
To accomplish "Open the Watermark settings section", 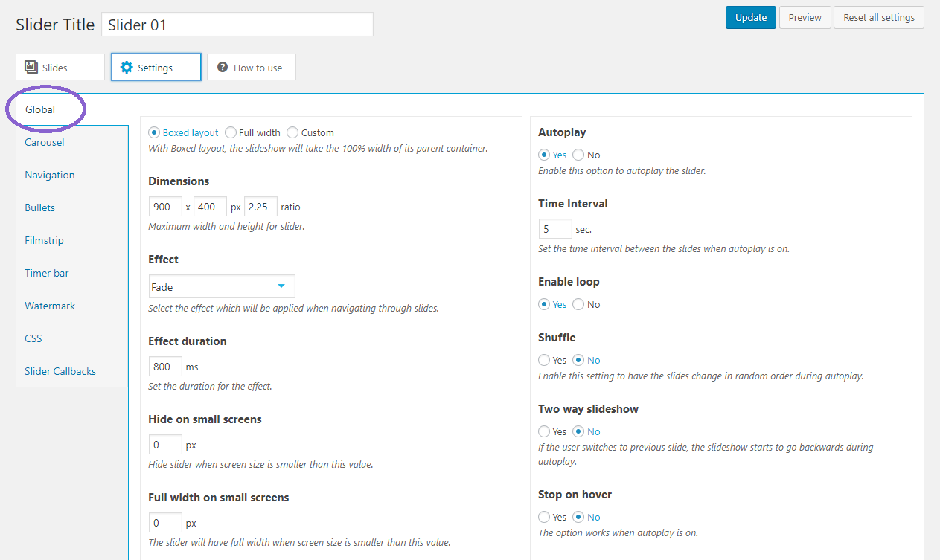I will click(x=50, y=306).
